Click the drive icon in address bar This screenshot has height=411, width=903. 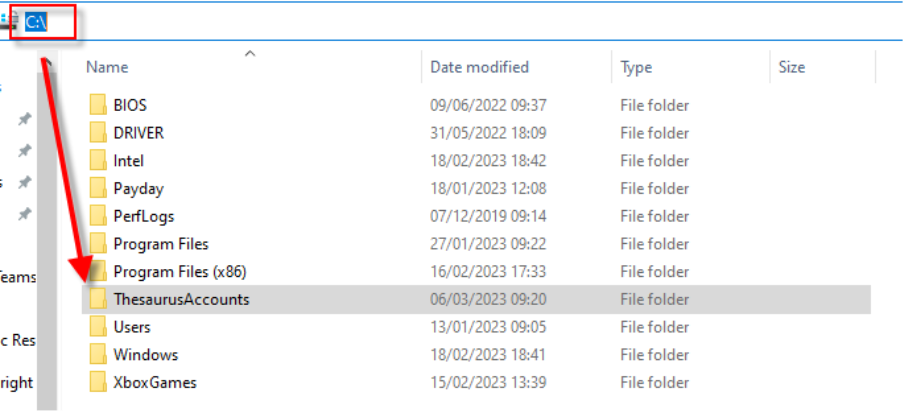click(x=9, y=22)
